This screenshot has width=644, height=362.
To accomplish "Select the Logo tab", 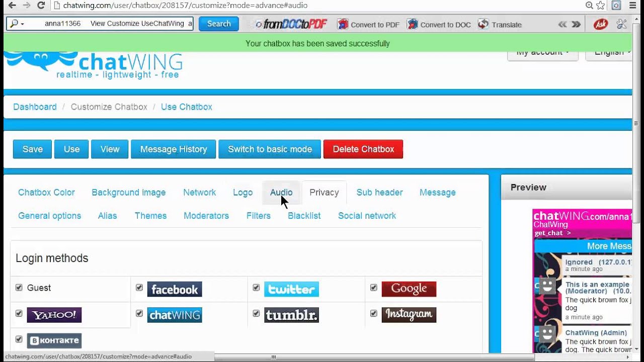I will 243,193.
